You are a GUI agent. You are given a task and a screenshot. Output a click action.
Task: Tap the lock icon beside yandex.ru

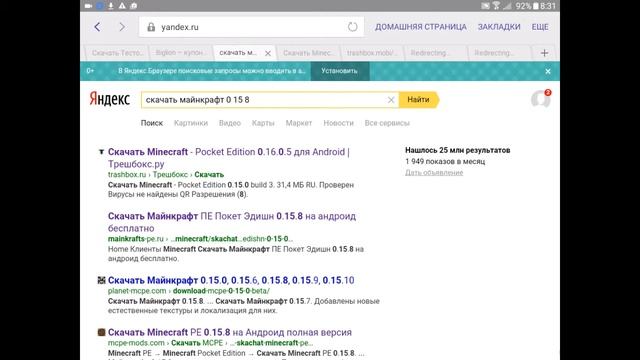pos(151,27)
